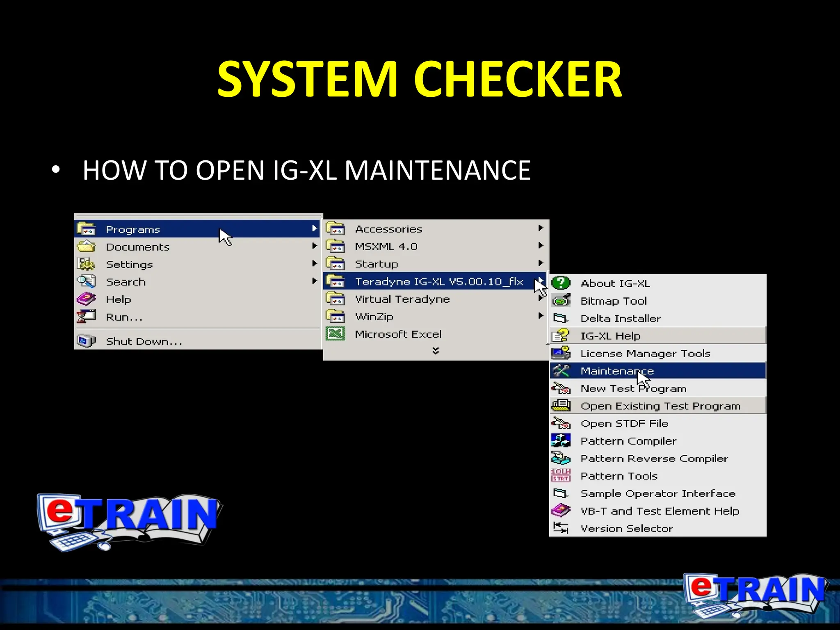Screen dimensions: 840x630
Task: Expand the Documents submenu arrow
Action: tap(315, 246)
